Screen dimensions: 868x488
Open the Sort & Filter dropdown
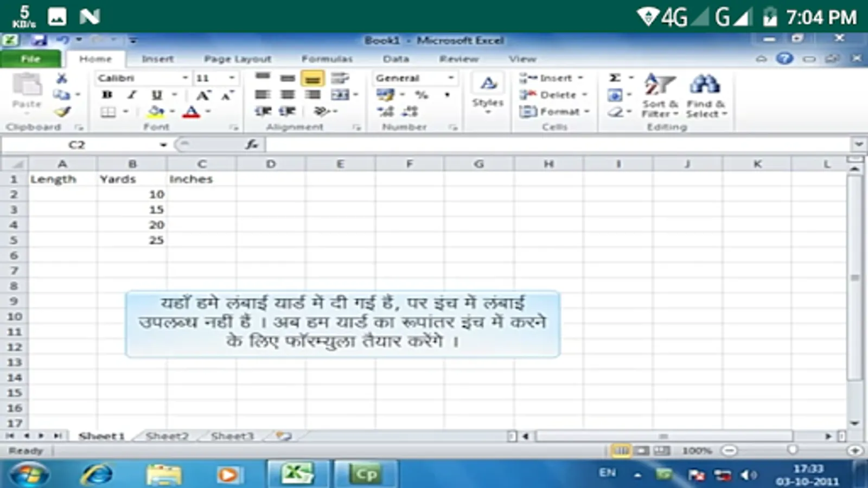pos(660,96)
